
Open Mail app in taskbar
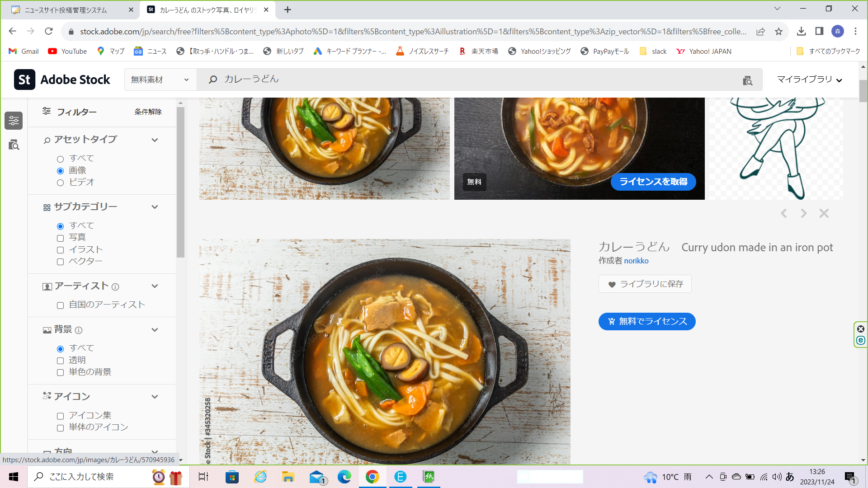click(x=318, y=477)
